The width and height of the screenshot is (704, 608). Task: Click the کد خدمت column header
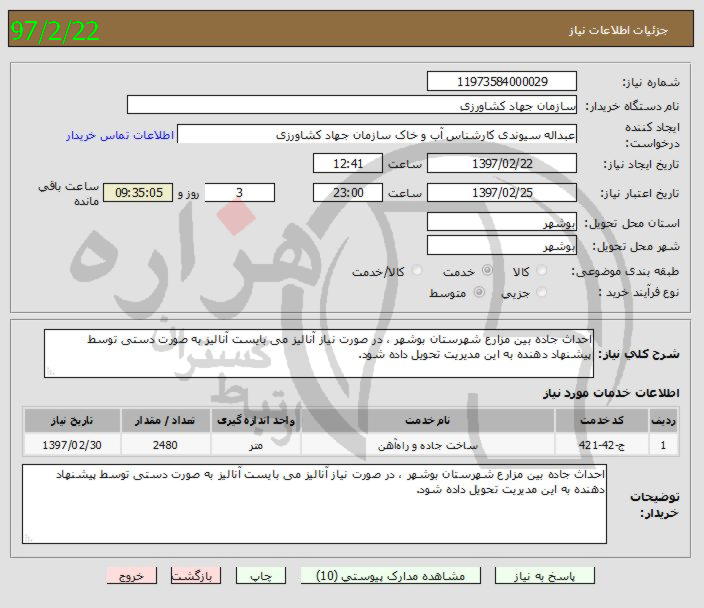click(602, 420)
